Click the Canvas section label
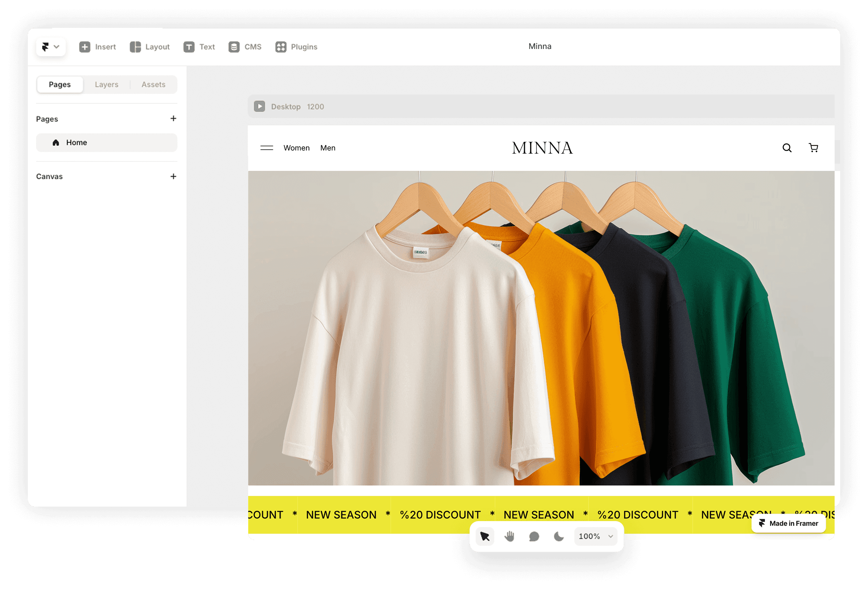Screen dimensions: 868x589 click(x=49, y=176)
